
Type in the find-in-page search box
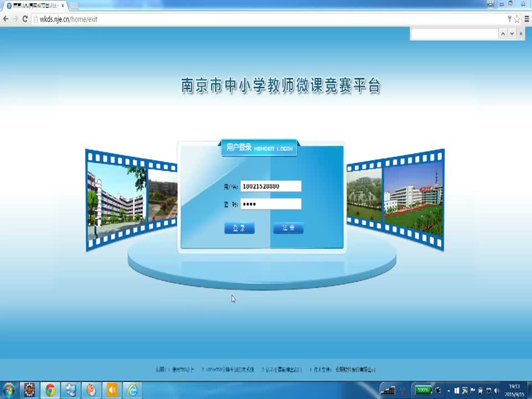click(x=454, y=34)
